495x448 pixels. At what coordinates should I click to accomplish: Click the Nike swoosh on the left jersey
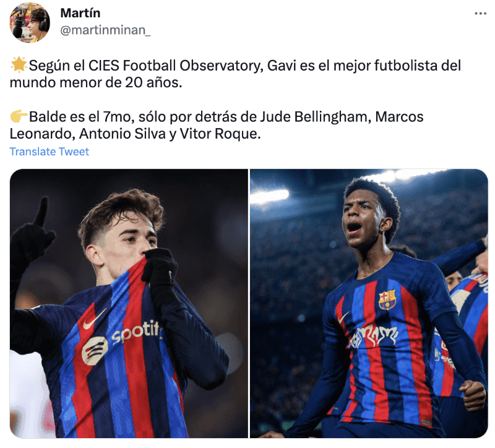click(x=95, y=319)
